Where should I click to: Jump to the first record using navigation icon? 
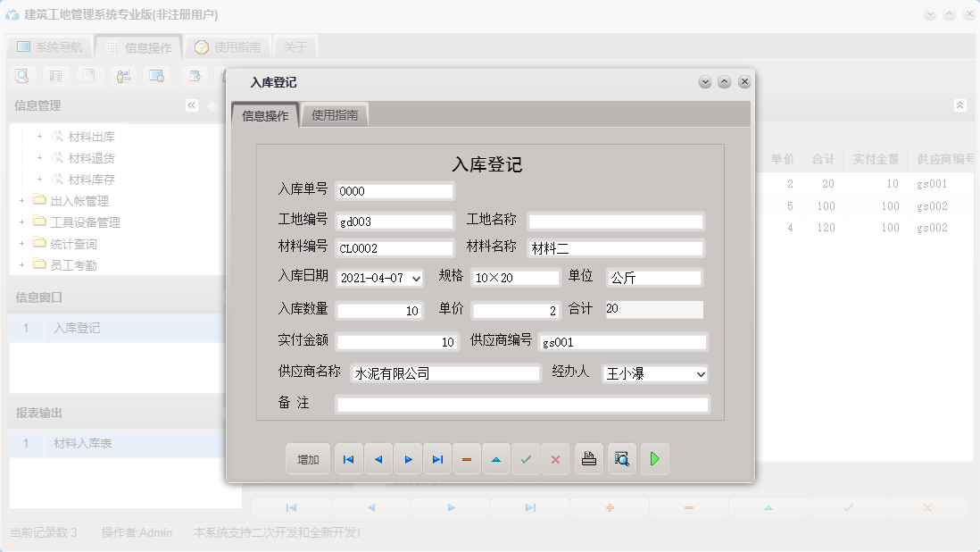tap(348, 458)
